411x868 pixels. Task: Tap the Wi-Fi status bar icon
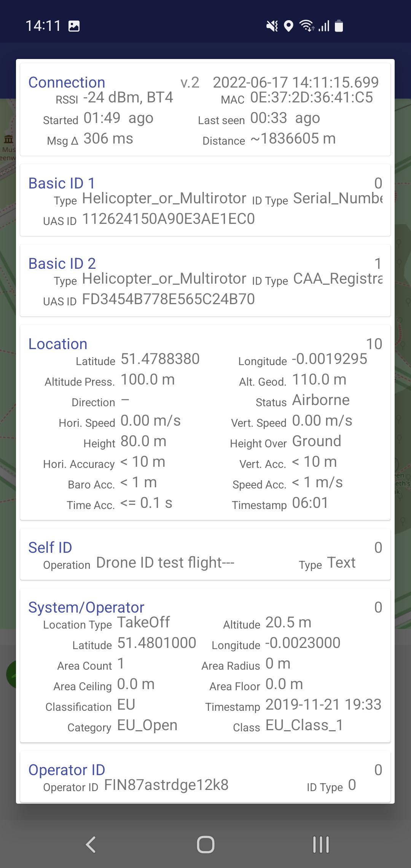(307, 26)
